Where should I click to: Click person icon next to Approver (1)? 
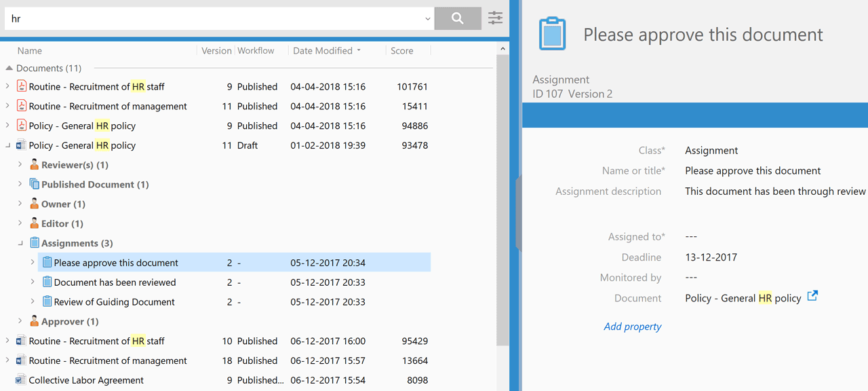(x=34, y=321)
